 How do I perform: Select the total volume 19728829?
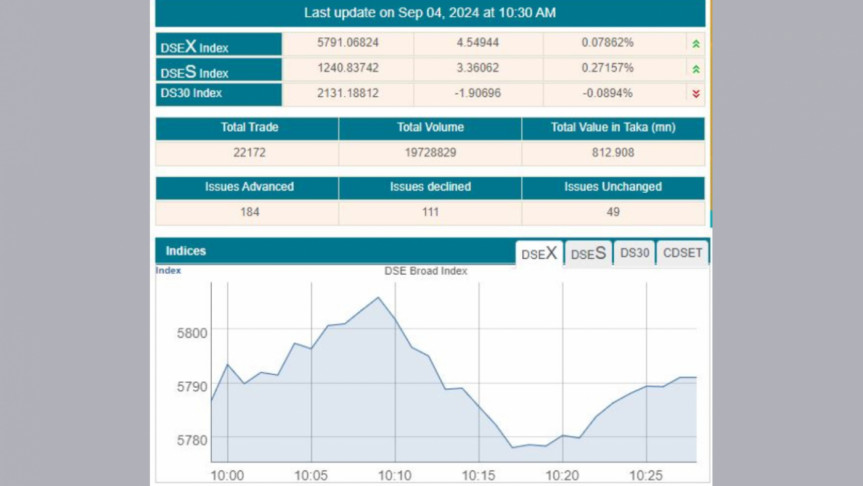pyautogui.click(x=430, y=152)
